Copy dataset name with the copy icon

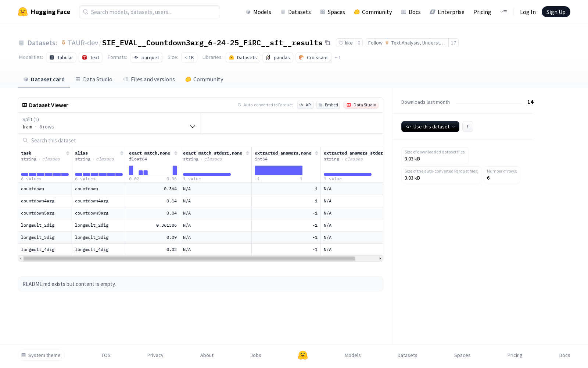(327, 43)
